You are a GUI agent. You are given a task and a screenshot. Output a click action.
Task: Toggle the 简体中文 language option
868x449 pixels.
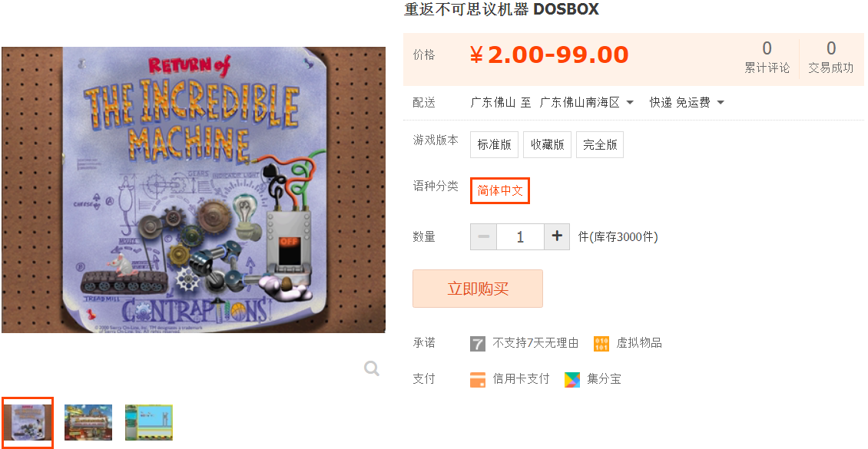500,191
